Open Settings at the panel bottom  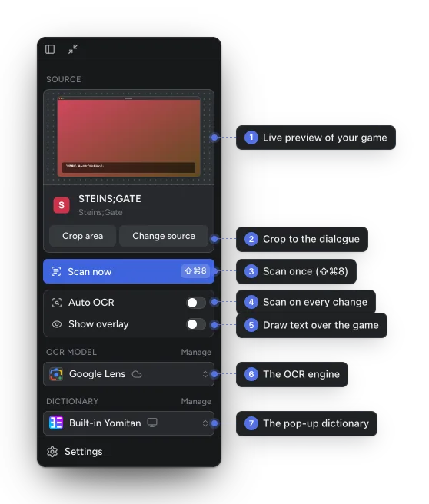click(x=128, y=452)
